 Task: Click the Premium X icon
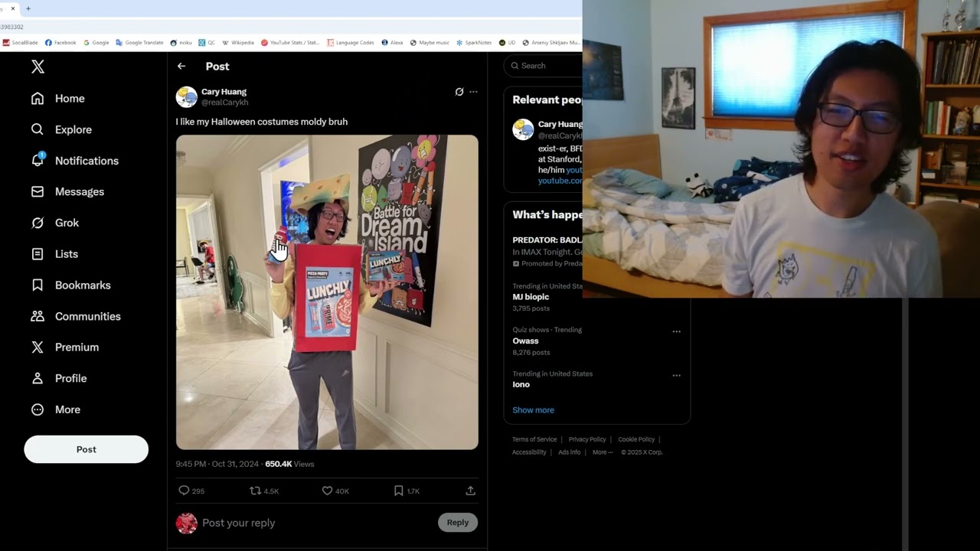coord(38,347)
